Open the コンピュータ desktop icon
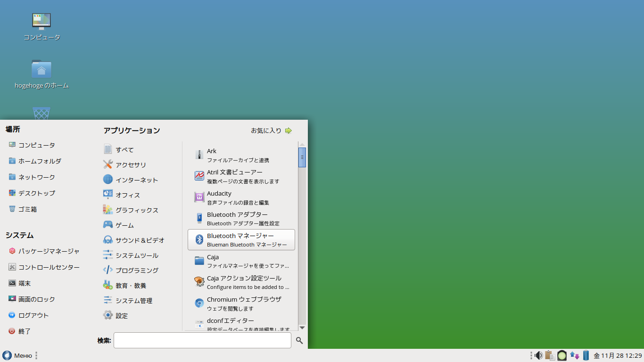This screenshot has height=362, width=644. (x=41, y=26)
